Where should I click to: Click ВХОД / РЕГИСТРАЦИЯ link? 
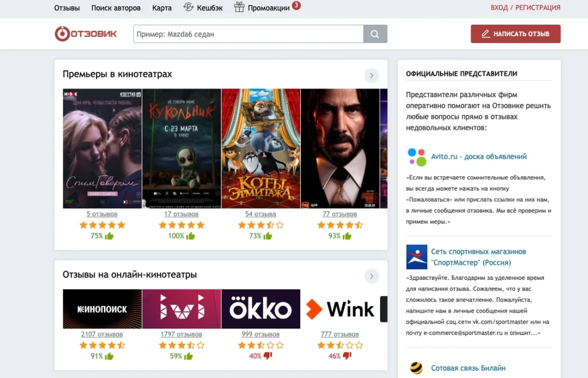click(525, 7)
